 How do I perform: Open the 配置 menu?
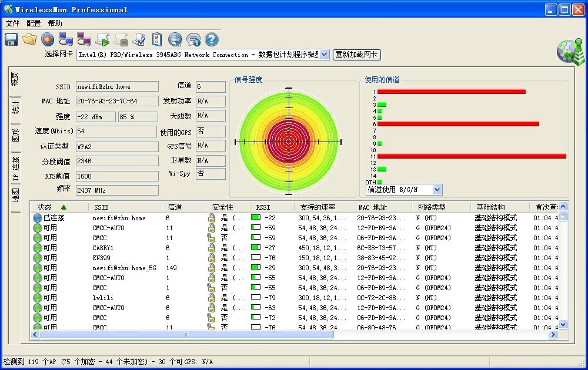point(34,23)
